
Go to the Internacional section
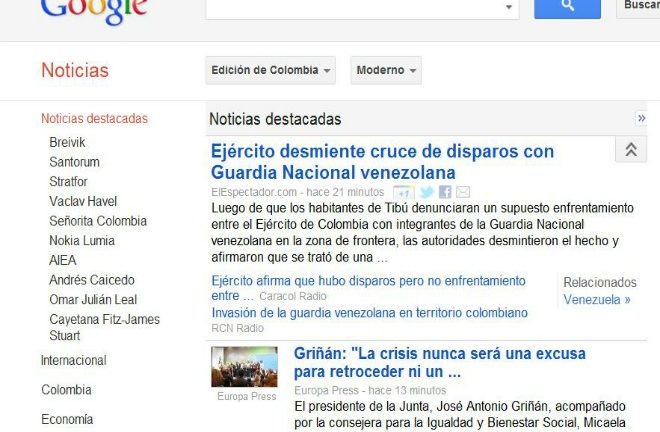tap(74, 360)
